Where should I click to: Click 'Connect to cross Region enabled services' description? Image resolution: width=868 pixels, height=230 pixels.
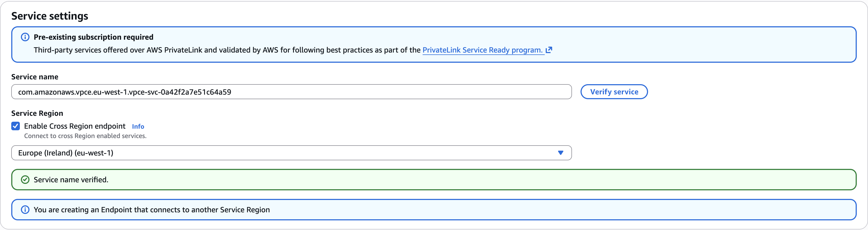click(85, 136)
